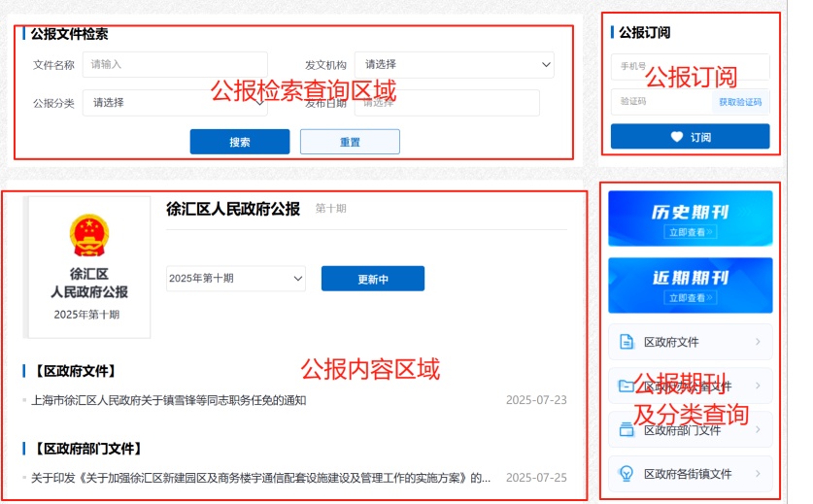Open the 2025年第十期 issue dropdown
813x504 pixels.
click(236, 279)
